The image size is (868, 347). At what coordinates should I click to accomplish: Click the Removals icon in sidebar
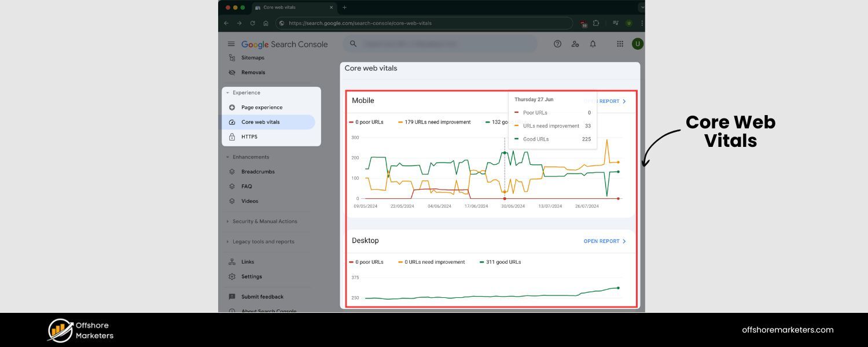pyautogui.click(x=231, y=72)
